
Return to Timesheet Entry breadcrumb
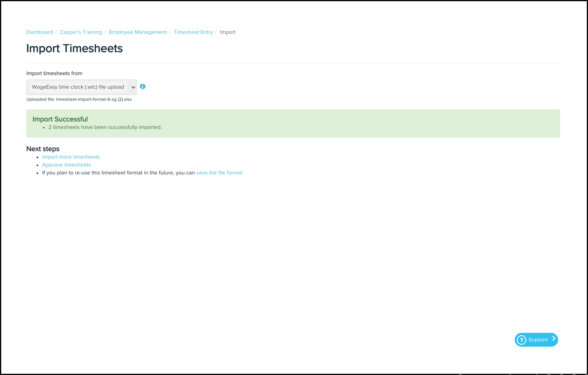pos(193,32)
